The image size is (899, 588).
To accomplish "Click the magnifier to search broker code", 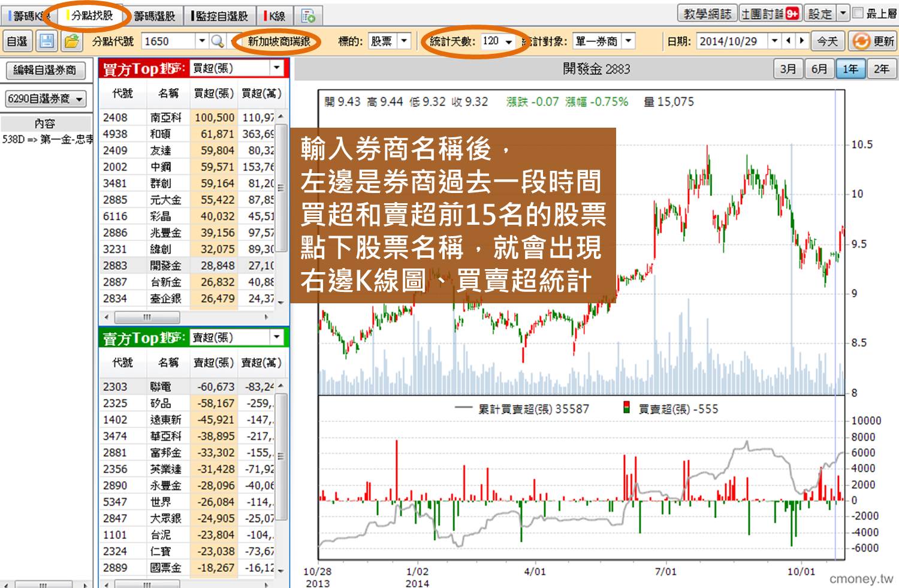I will coord(216,41).
